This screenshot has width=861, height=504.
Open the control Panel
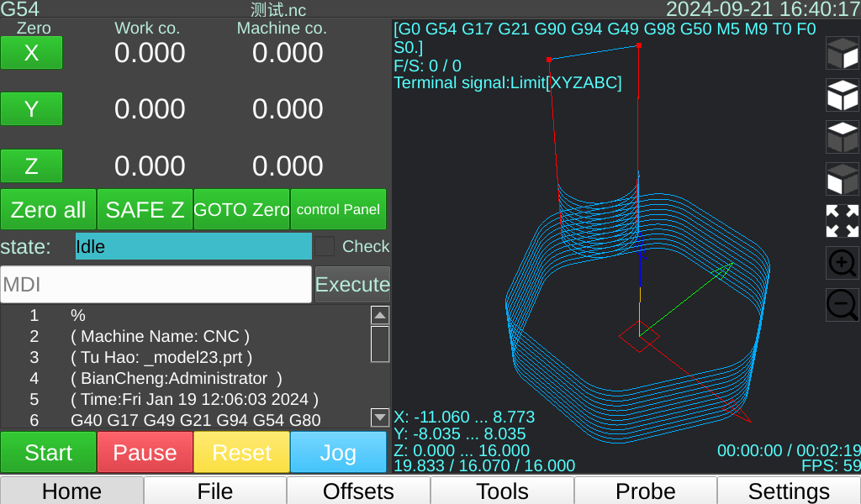[338, 210]
